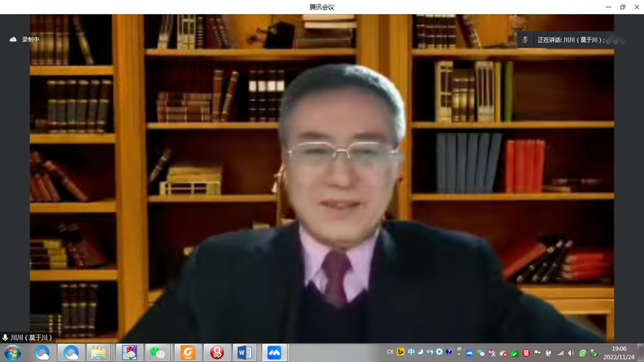This screenshot has width=644, height=362.
Task: Open the file explorer folder in taskbar
Action: 98,353
